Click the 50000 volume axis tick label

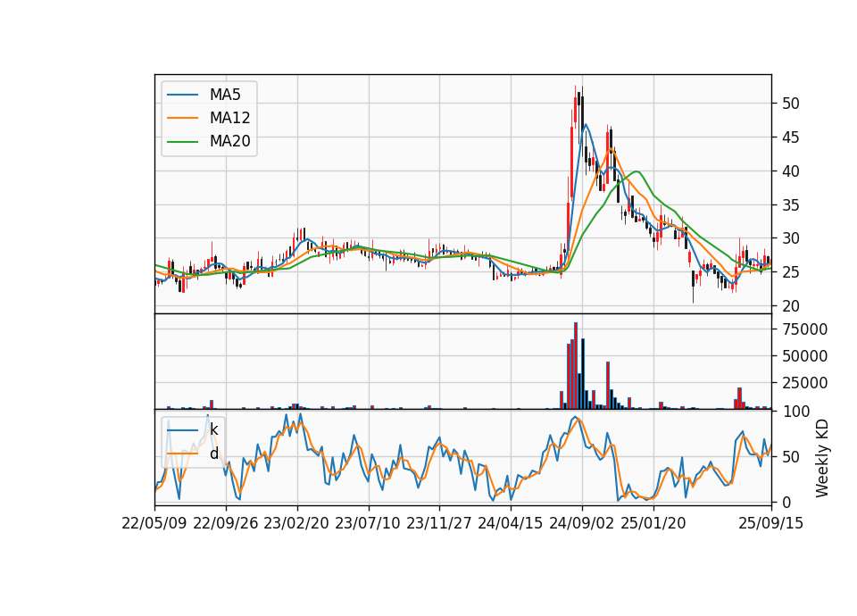804,356
